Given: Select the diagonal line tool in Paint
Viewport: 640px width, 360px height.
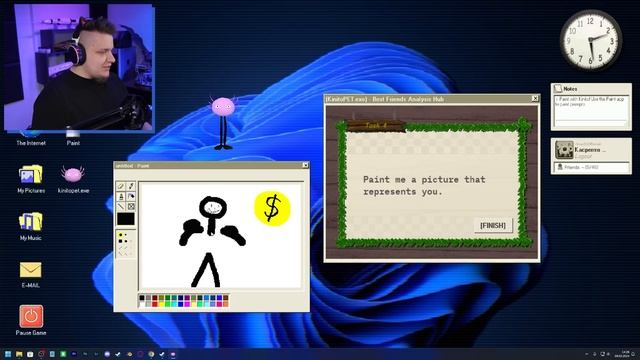Looking at the screenshot, I should (121, 206).
